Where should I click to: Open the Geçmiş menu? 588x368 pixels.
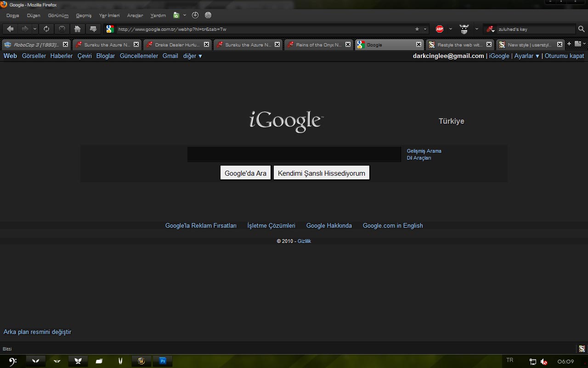click(x=84, y=15)
